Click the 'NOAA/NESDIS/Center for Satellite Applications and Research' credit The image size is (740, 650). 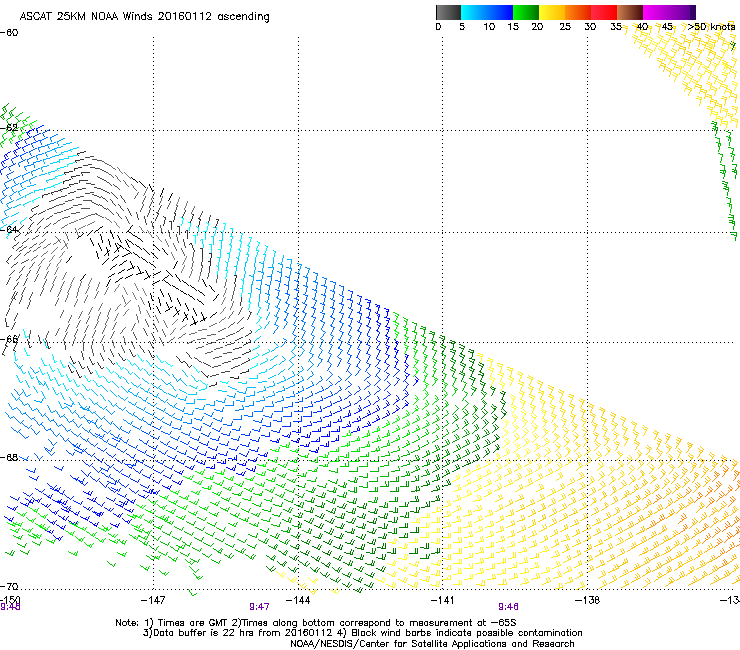coord(432,644)
